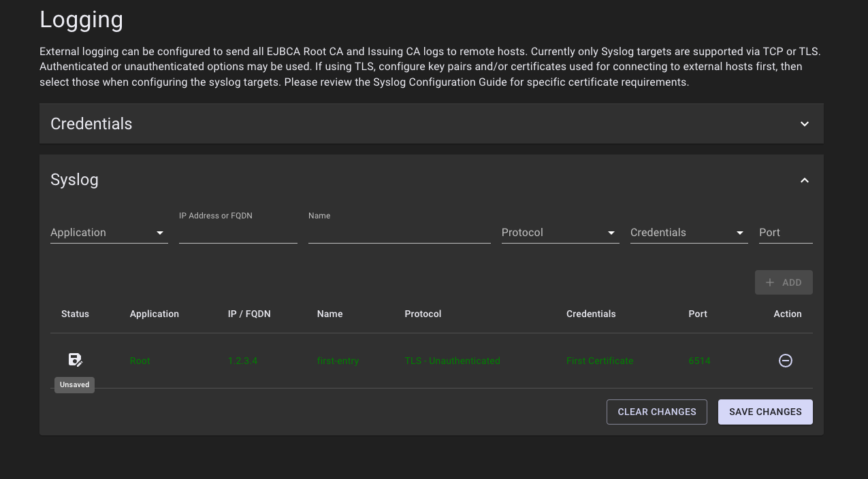Open the Credentials dropdown in the Syslog form
868x479 pixels.
[688, 233]
